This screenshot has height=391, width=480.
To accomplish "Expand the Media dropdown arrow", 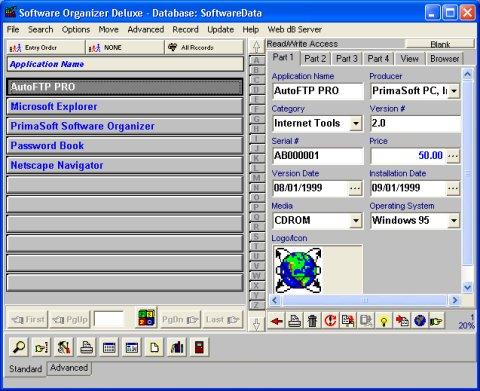I will (x=356, y=221).
